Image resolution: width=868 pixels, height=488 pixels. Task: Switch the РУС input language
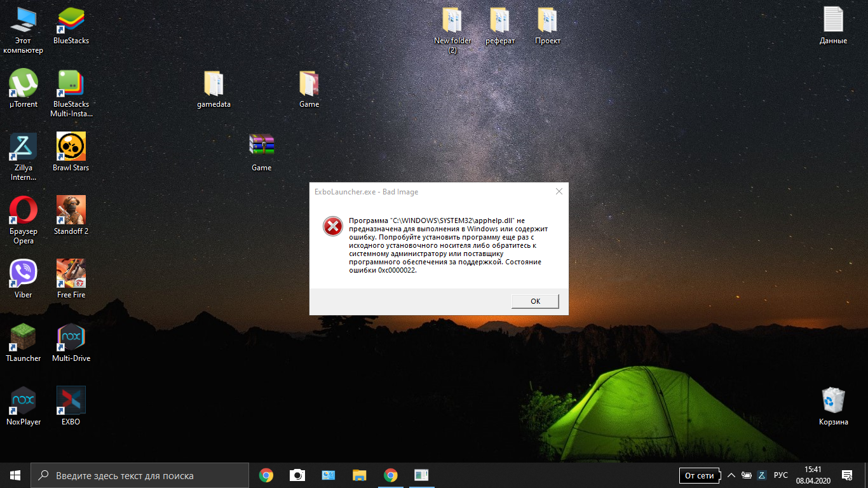point(781,475)
